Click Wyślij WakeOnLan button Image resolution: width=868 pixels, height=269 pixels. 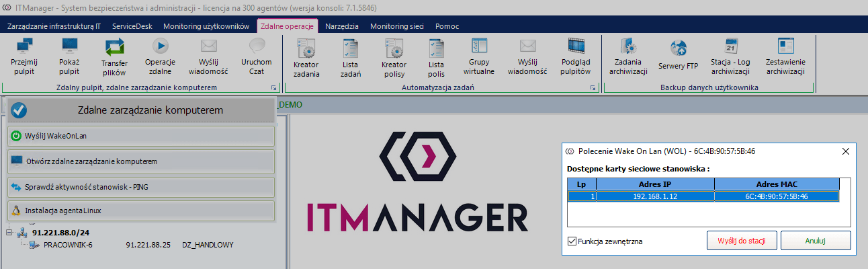pos(141,136)
